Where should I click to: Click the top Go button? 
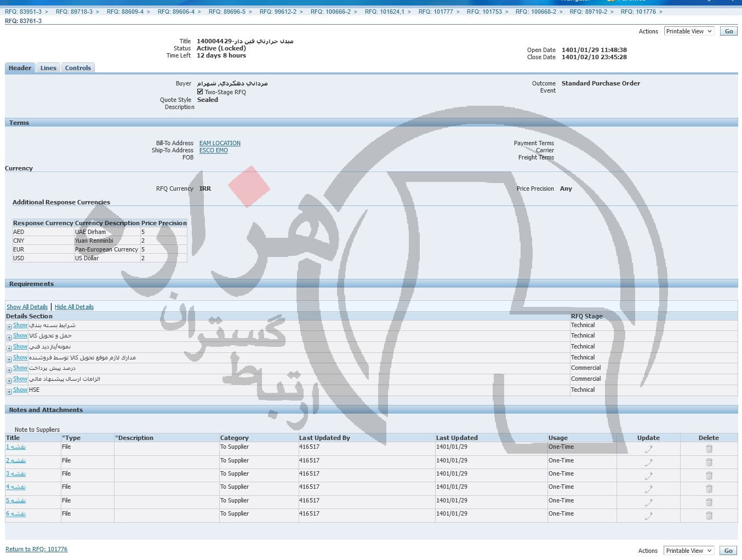pyautogui.click(x=729, y=31)
